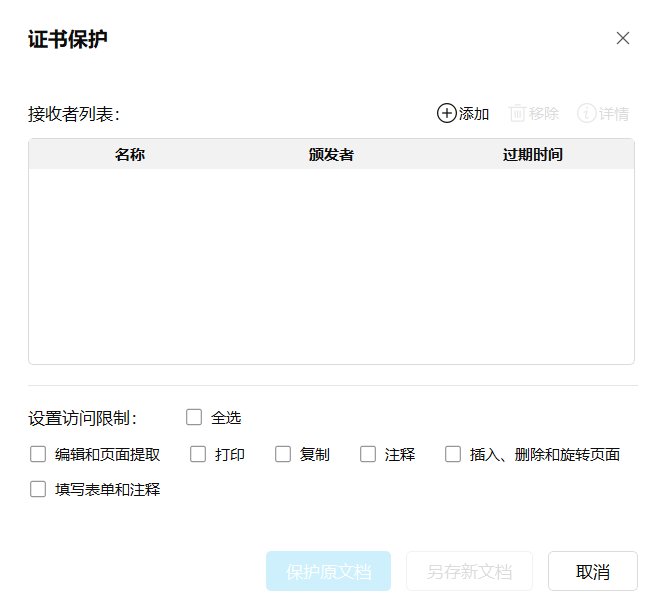This screenshot has height=614, width=666.
Task: Click the plus icon to add a recipient
Action: pyautogui.click(x=446, y=113)
